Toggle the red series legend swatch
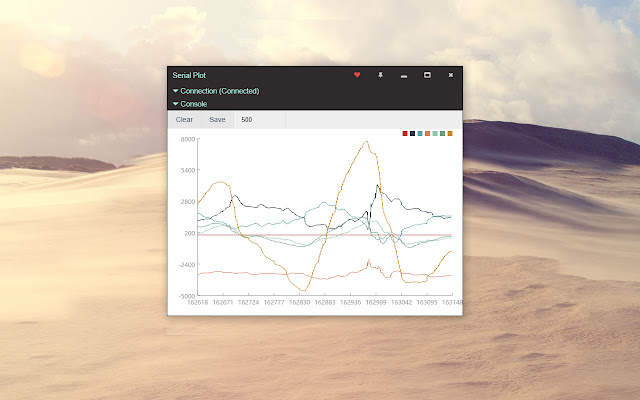The height and width of the screenshot is (400, 640). (x=405, y=133)
